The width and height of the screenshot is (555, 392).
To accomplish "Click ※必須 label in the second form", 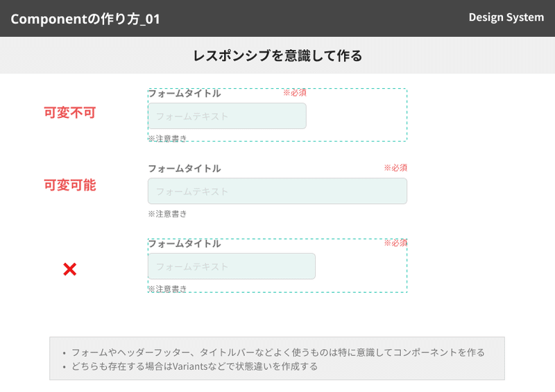I will click(x=395, y=167).
